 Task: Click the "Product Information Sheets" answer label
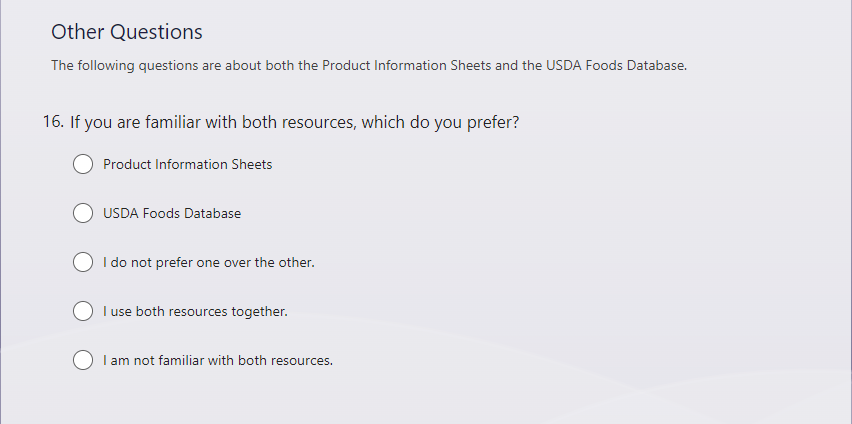pos(187,164)
